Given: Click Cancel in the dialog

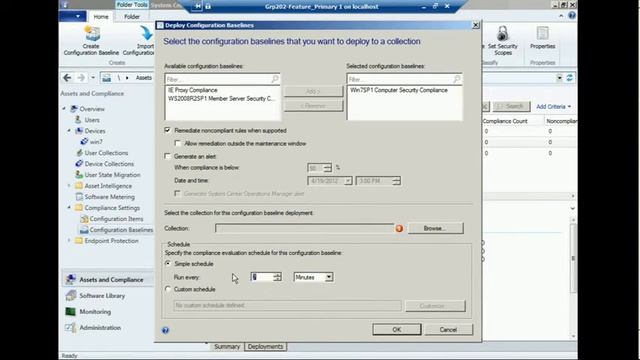Looking at the screenshot, I should click(449, 329).
